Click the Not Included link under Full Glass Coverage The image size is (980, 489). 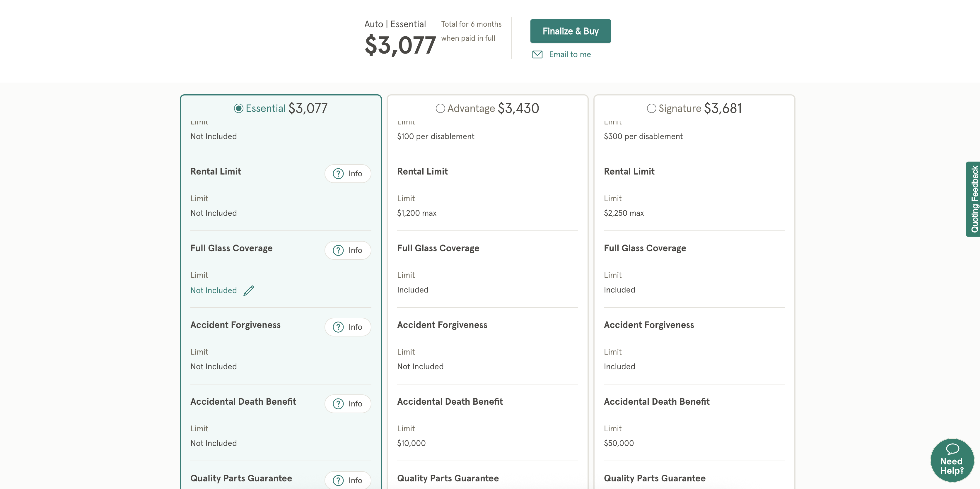point(214,290)
